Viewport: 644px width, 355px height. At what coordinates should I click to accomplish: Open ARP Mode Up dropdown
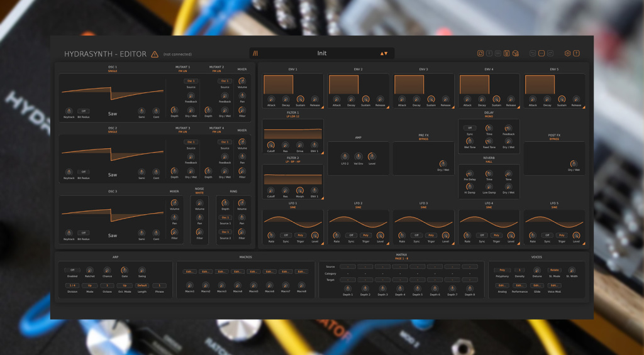click(89, 286)
